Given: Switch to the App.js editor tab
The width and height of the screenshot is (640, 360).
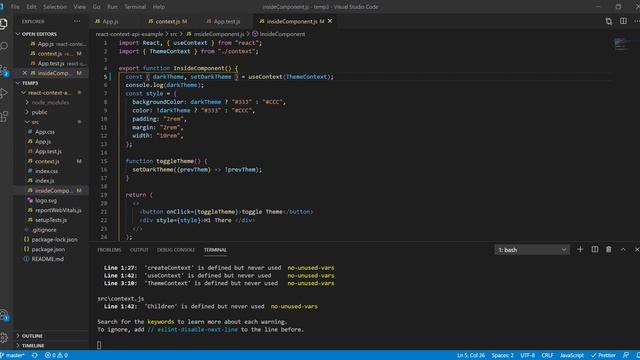Looking at the screenshot, I should point(110,21).
